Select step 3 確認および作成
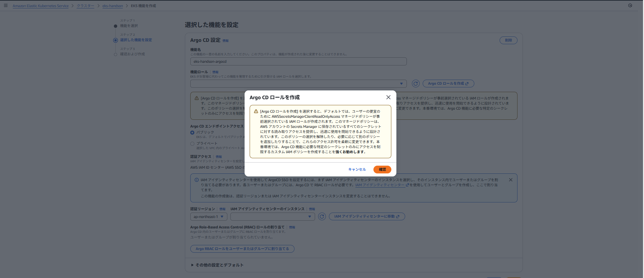This screenshot has height=278, width=644. coord(132,54)
